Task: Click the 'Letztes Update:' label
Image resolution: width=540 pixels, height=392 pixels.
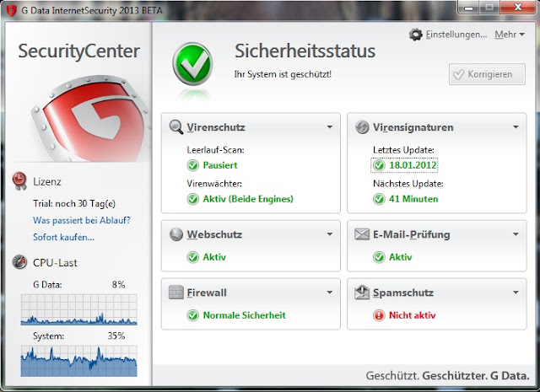Action: 403,150
